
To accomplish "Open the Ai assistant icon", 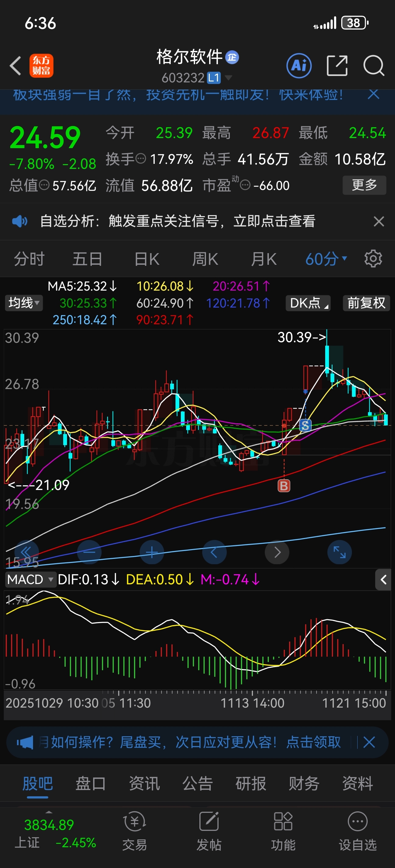I will click(299, 65).
